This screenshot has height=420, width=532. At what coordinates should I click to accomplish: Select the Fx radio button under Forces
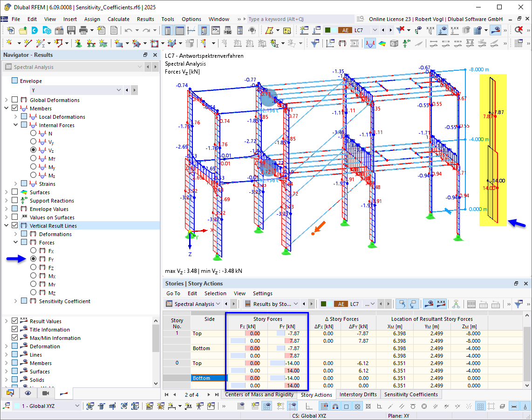(x=33, y=251)
